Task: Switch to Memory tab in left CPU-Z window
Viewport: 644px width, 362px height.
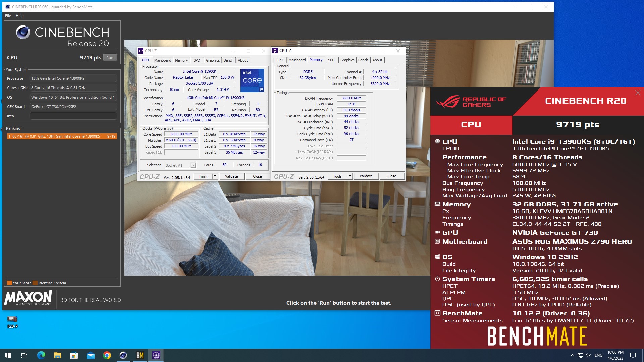Action: coord(181,60)
